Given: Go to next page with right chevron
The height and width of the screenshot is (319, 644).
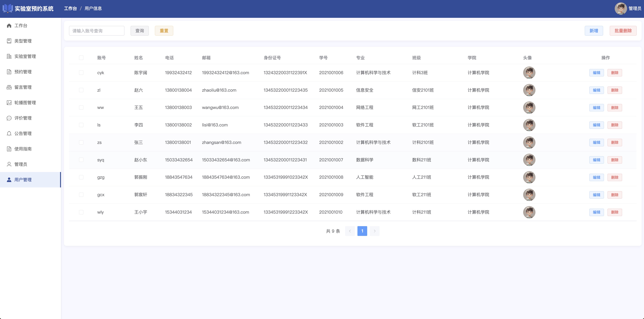Looking at the screenshot, I should (x=375, y=231).
